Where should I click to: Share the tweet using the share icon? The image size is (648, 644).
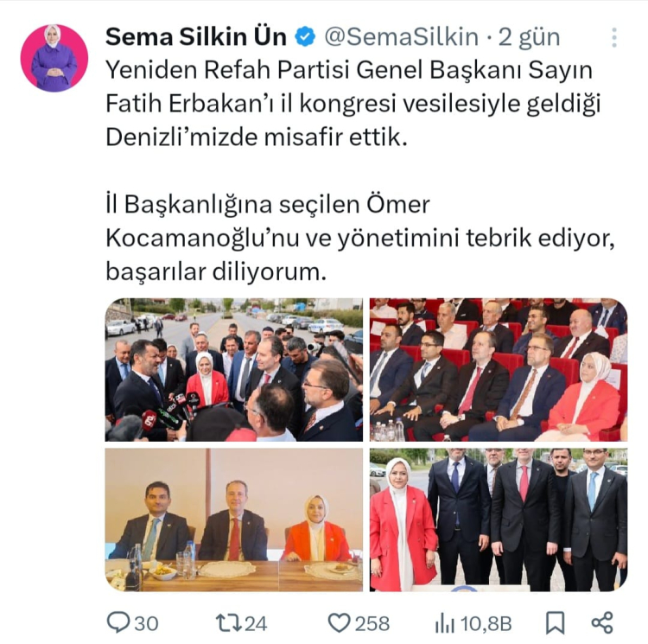pyautogui.click(x=602, y=623)
